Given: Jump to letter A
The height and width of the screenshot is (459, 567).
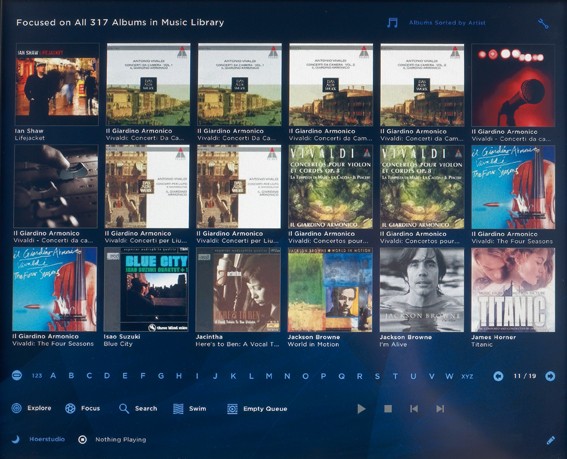Looking at the screenshot, I should click(53, 376).
